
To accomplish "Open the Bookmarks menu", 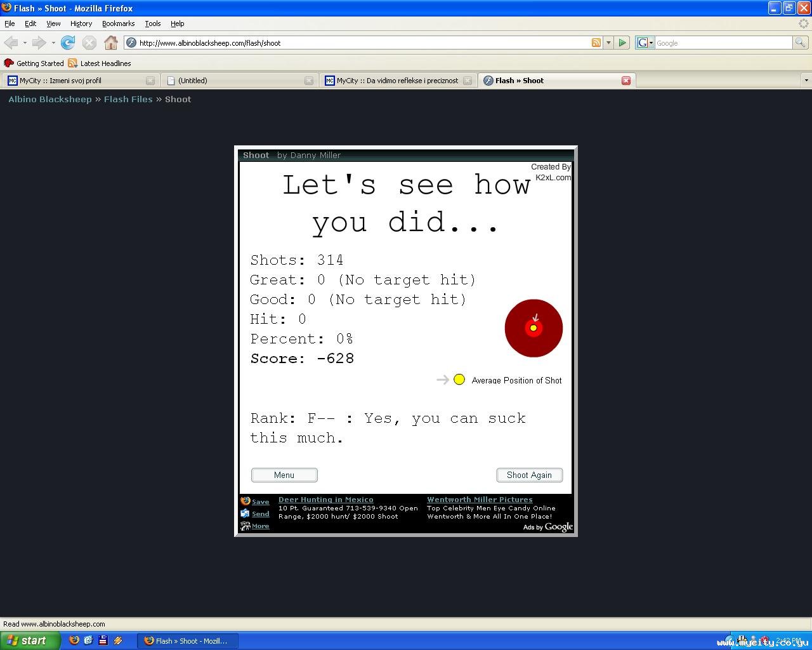I will [x=118, y=23].
